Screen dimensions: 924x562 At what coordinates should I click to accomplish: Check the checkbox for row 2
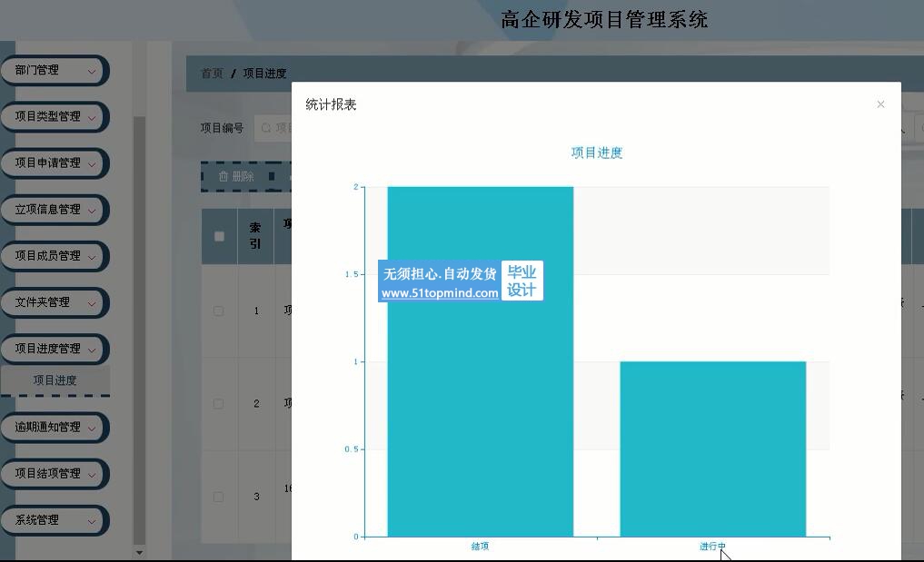coord(219,404)
